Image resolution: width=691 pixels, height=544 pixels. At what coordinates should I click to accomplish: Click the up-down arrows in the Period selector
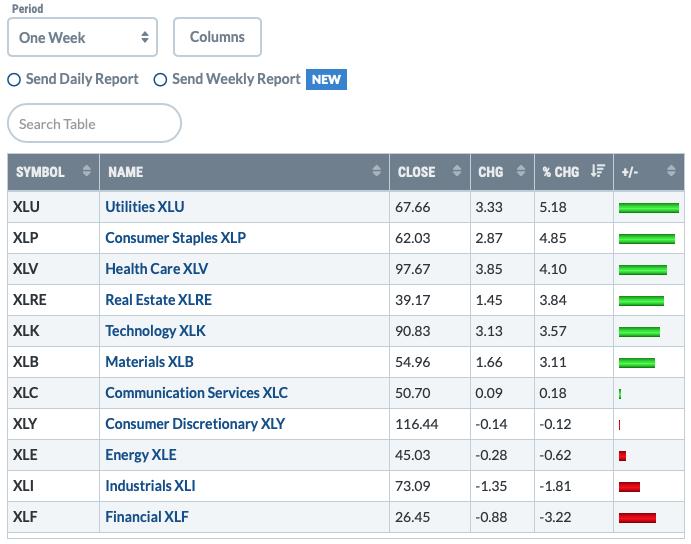145,37
